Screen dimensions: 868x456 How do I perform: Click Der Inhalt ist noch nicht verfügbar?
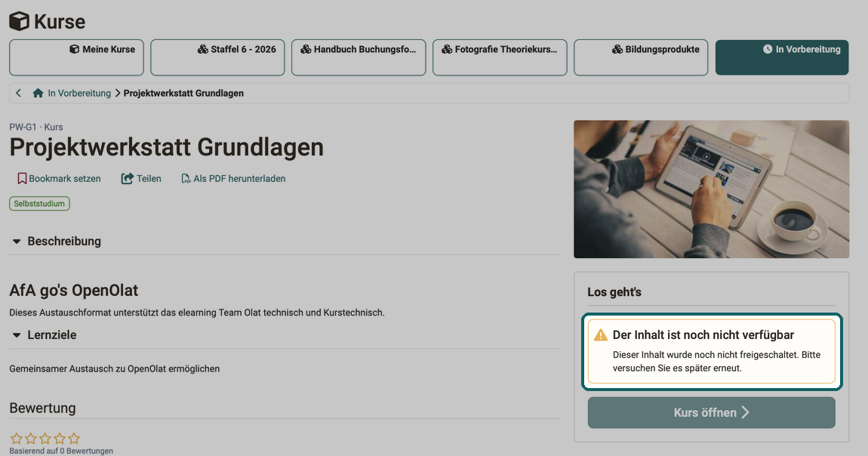point(703,334)
